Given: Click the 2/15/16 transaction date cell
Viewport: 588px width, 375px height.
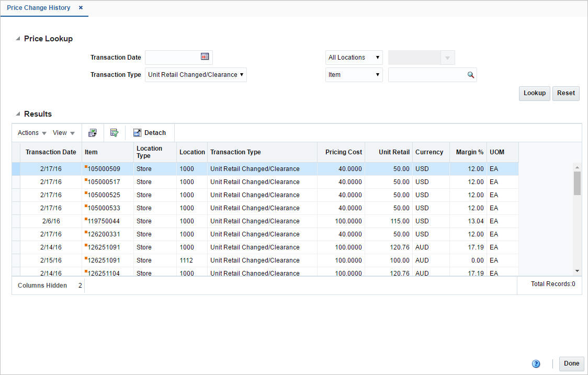Looking at the screenshot, I should click(51, 260).
